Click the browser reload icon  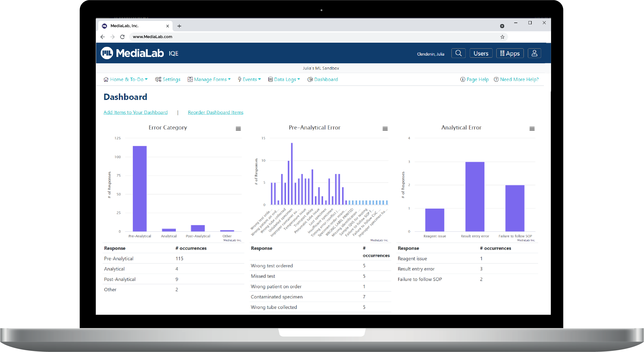click(x=122, y=37)
